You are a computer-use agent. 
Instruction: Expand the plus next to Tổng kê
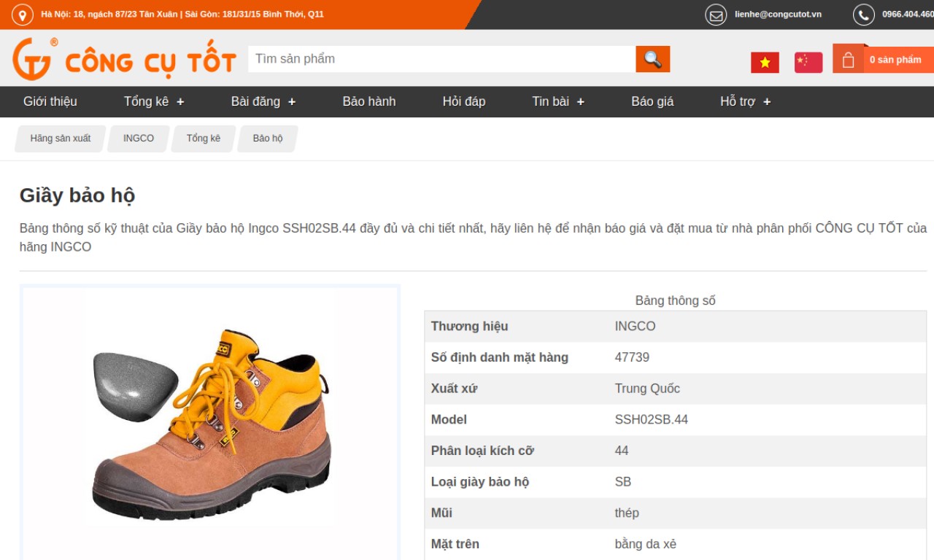point(180,102)
